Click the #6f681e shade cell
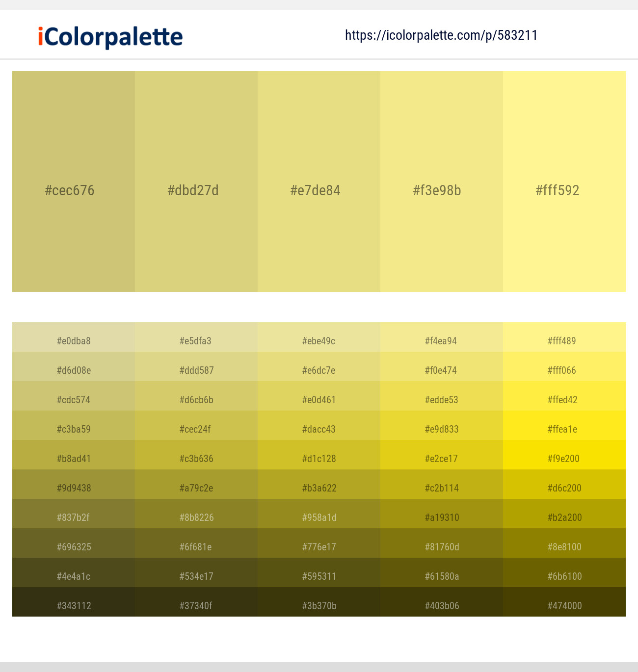The image size is (638, 672). pos(196,546)
